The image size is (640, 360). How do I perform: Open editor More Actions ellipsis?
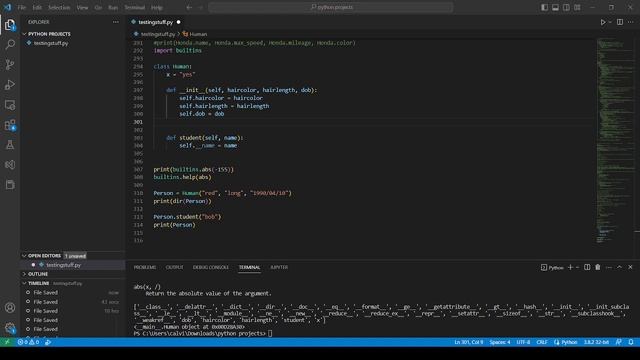click(x=631, y=22)
